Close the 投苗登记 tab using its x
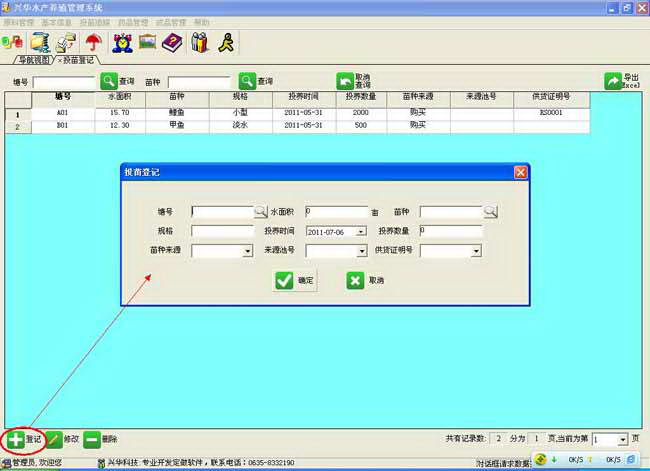Image resolution: width=650 pixels, height=471 pixels. [60, 61]
